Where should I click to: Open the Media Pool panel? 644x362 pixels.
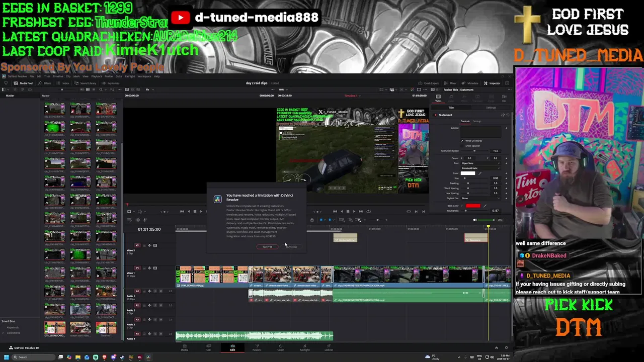tap(23, 83)
